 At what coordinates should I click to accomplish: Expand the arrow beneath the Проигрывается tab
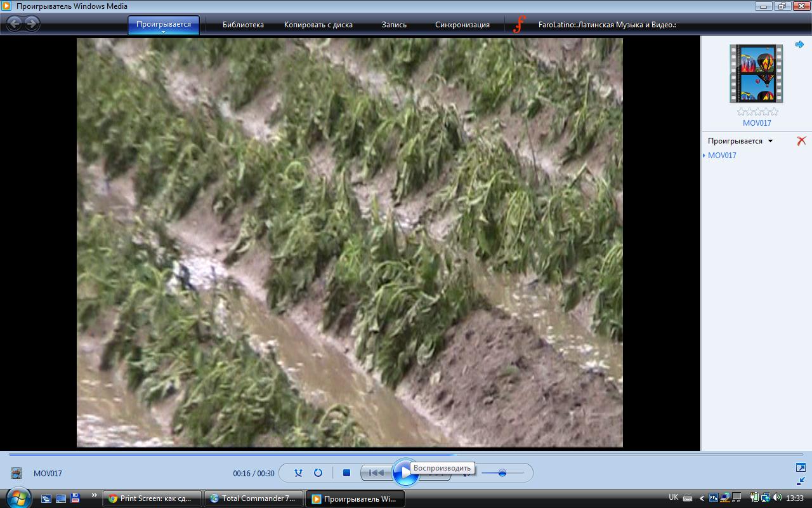[x=164, y=32]
